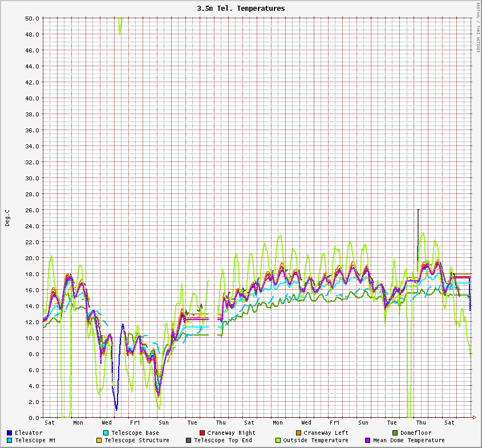Select the yellow Telescope Structure swatch
This screenshot has width=482, height=448.
(99, 441)
